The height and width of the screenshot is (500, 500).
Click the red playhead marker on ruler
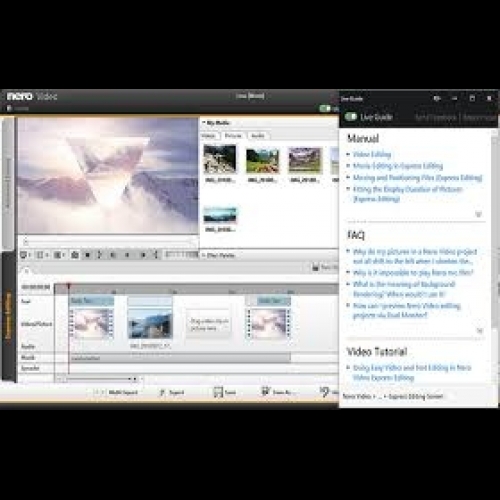(x=69, y=286)
